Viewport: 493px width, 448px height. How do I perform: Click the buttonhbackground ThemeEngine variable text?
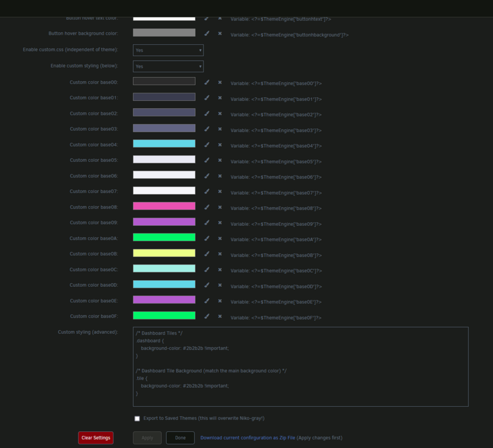tap(289, 35)
